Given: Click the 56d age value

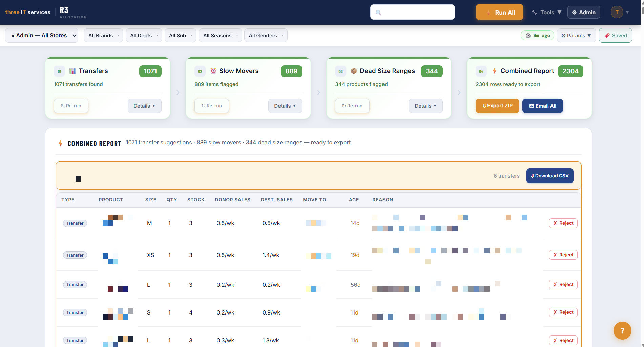Looking at the screenshot, I should (x=355, y=285).
